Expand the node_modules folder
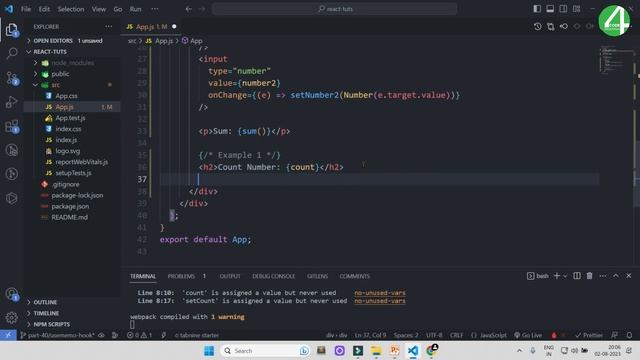The height and width of the screenshot is (360, 640). point(72,63)
